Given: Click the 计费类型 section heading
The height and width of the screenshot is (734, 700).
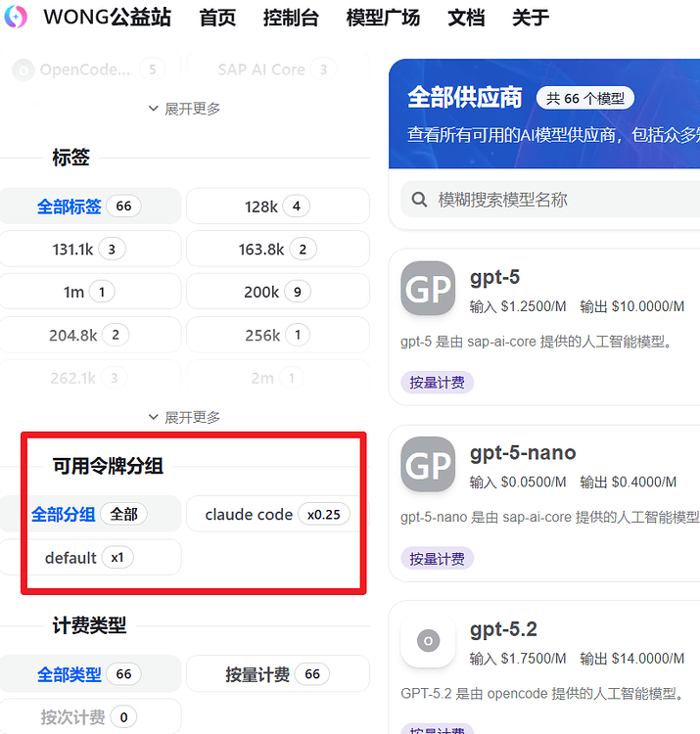Looking at the screenshot, I should point(89,625).
